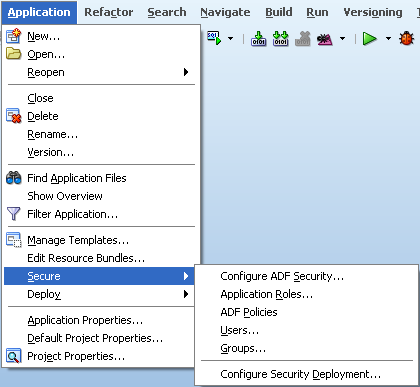The image size is (420, 387).
Task: Select Application Properties... item
Action: point(98,320)
